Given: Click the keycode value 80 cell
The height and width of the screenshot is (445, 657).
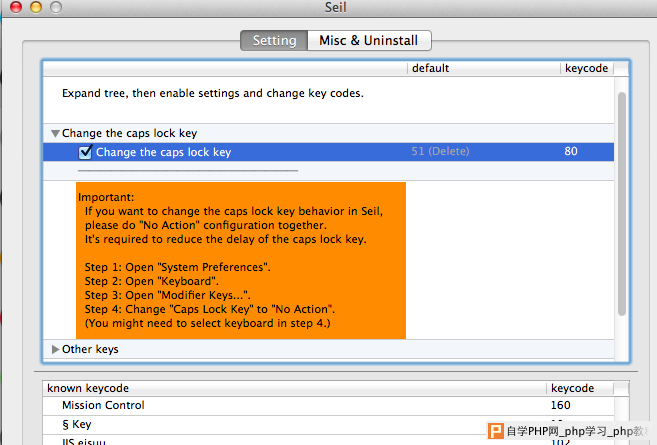Looking at the screenshot, I should (x=571, y=151).
